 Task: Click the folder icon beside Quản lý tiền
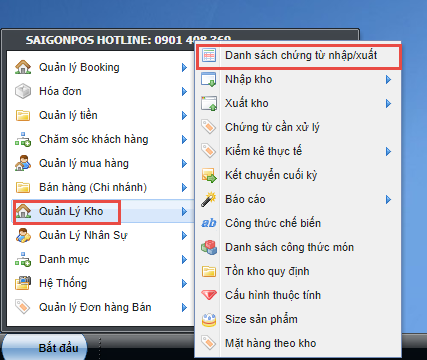[23, 115]
